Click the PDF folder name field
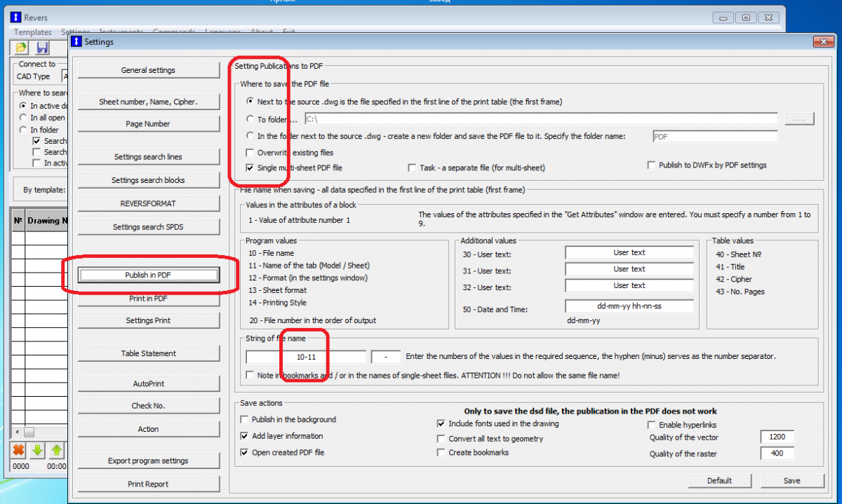Image resolution: width=842 pixels, height=504 pixels. coord(714,137)
